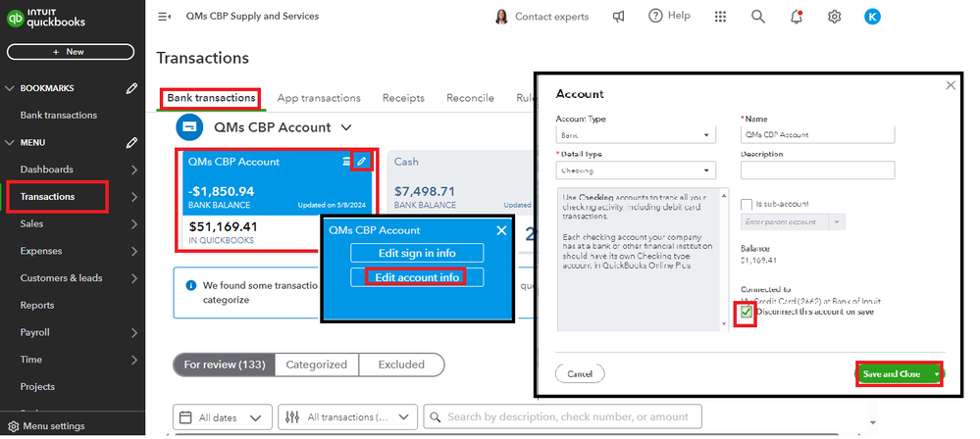
Task: Open the announcements megaphone icon
Action: (618, 17)
